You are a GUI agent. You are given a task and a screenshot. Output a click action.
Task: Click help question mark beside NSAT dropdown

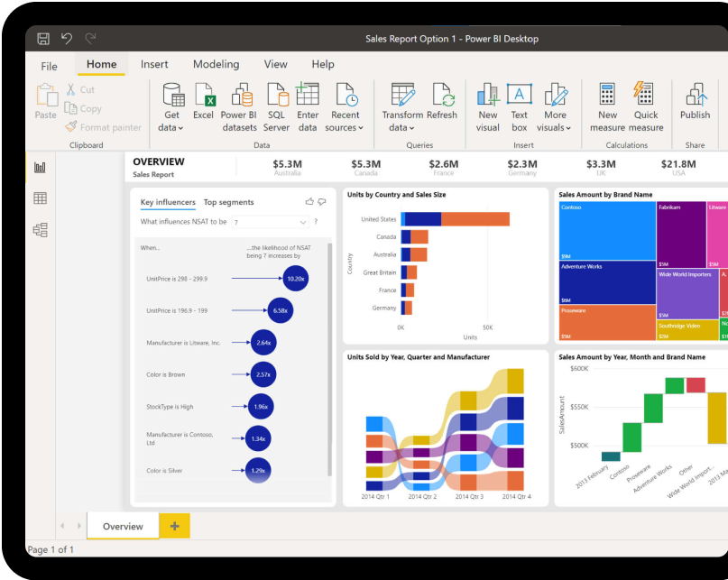316,222
